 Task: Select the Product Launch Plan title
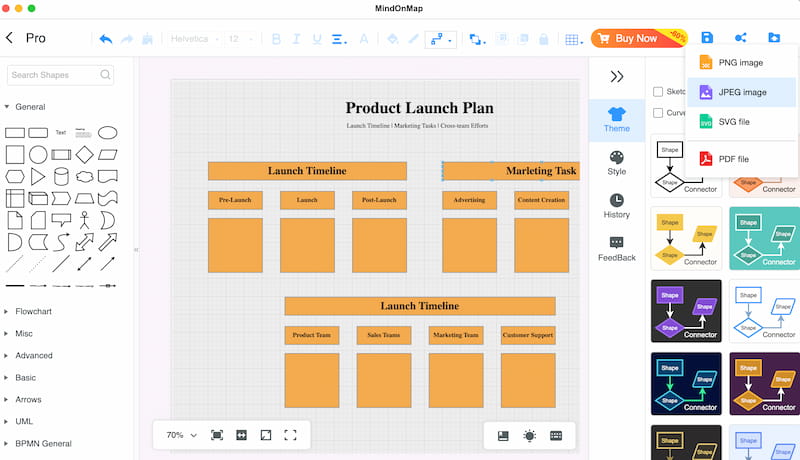(x=419, y=108)
